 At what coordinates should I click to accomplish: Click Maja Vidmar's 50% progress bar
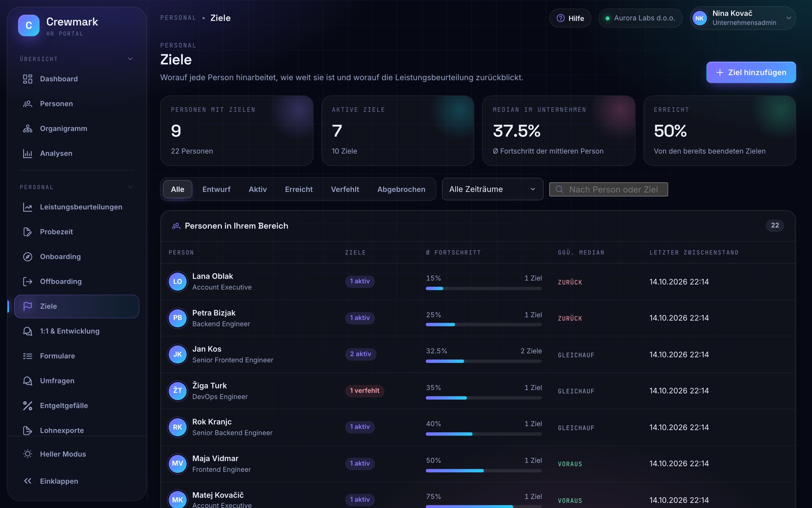coord(484,471)
